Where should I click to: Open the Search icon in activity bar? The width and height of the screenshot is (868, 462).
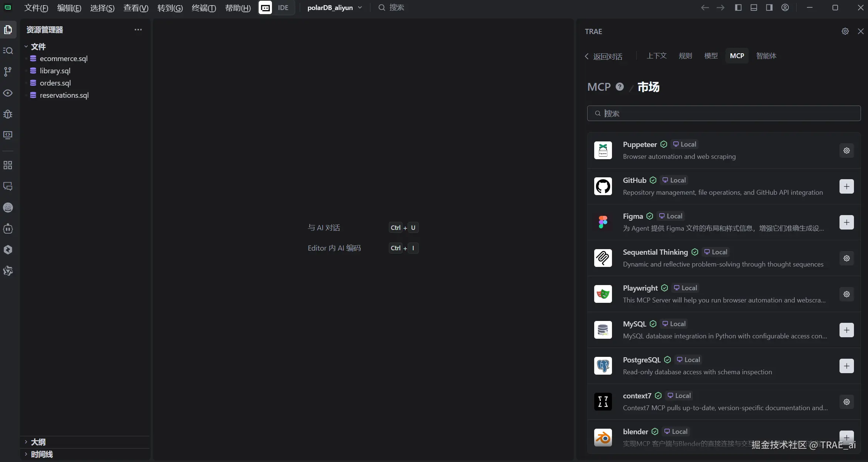(8, 51)
